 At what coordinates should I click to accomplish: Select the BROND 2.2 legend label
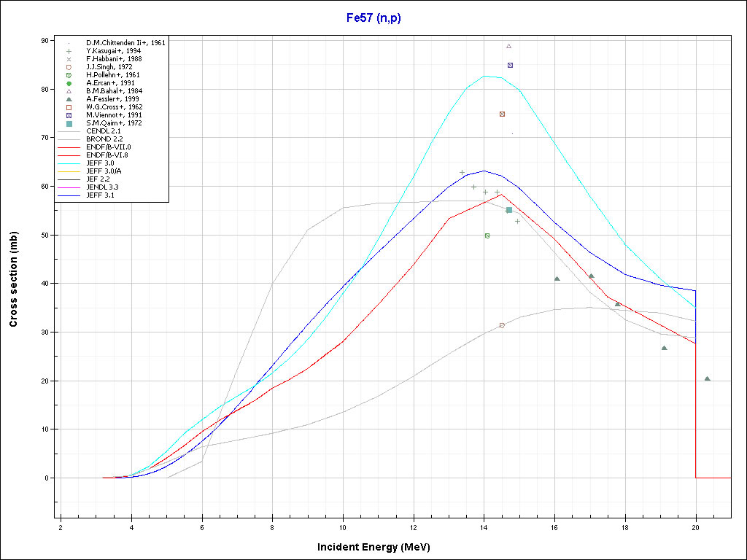(x=104, y=139)
